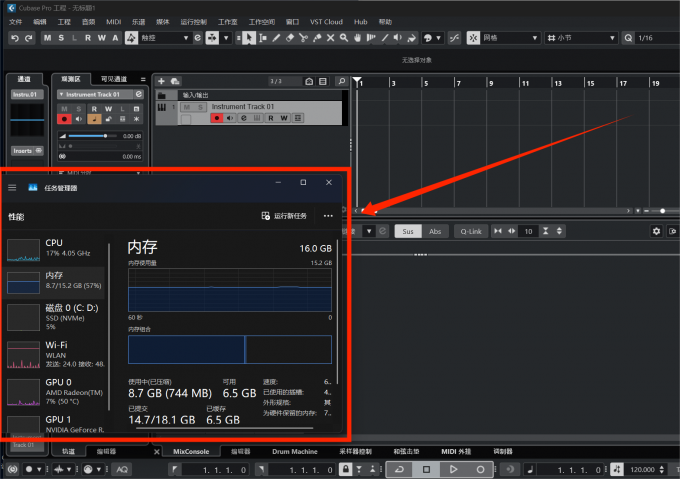Click the Play button in transport
680x479 pixels.
(x=453, y=469)
